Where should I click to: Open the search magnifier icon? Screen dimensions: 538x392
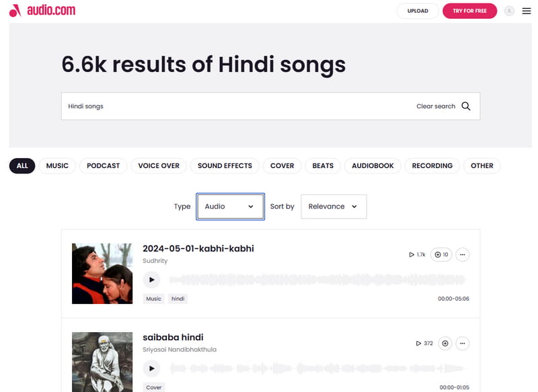466,106
